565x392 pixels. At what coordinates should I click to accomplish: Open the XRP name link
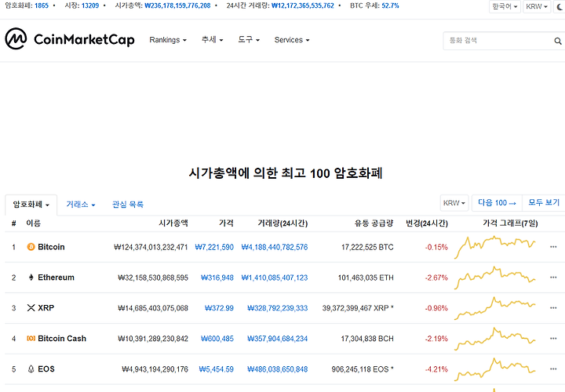coord(46,308)
